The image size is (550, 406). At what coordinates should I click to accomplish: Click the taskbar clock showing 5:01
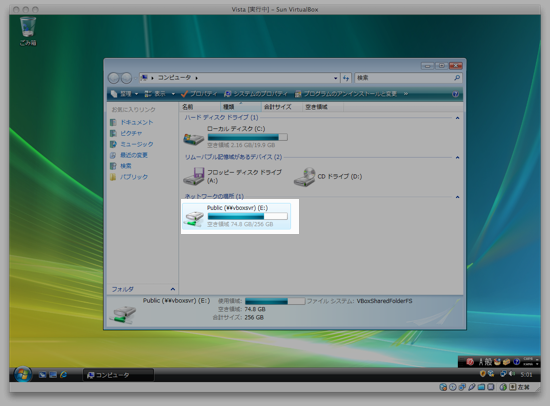point(526,375)
